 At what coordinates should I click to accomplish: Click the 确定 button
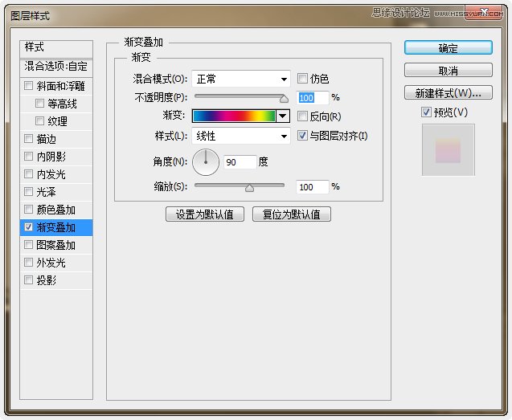448,47
